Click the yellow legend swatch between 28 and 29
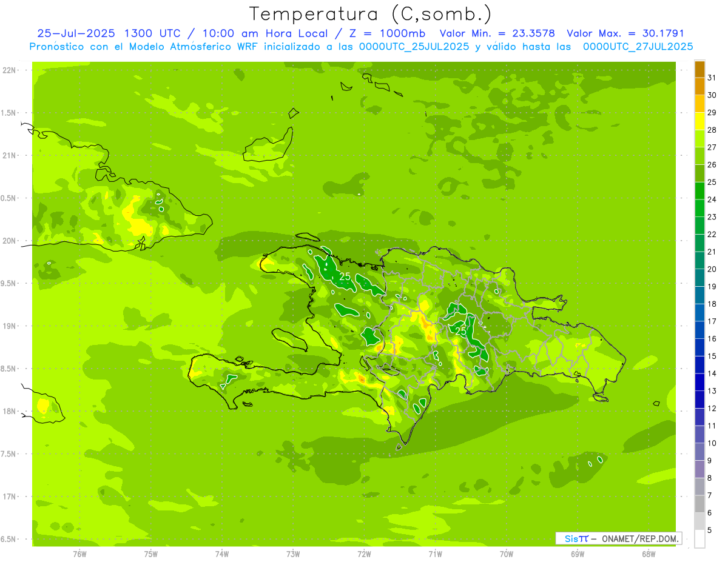 click(x=699, y=121)
